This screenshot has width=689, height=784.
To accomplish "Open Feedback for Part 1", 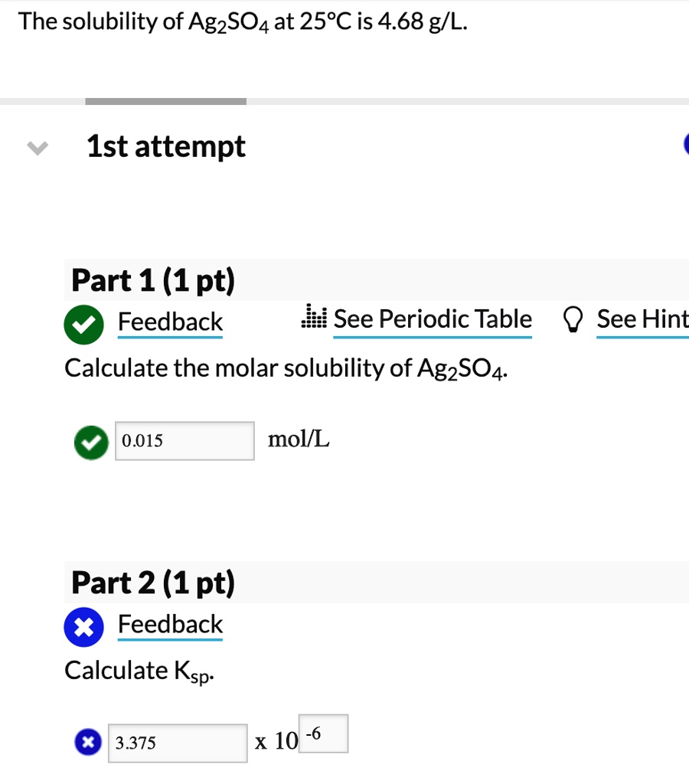I will click(170, 322).
